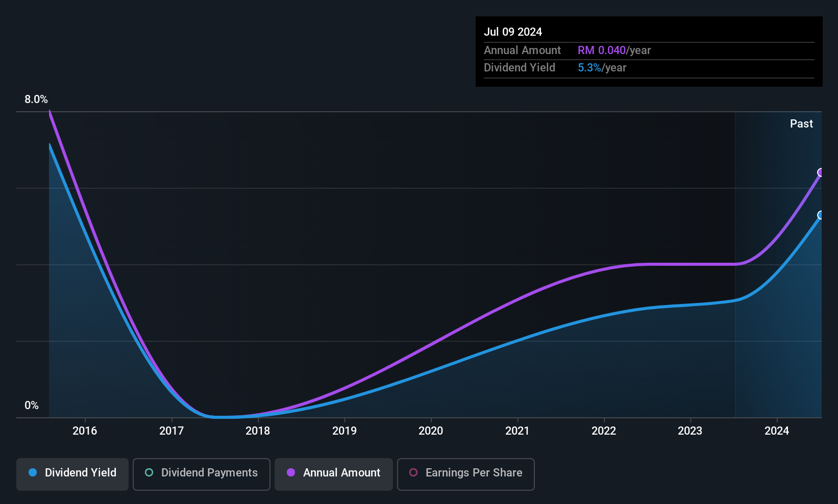Click the blue Dividend Yield legend dot
This screenshot has height=504, width=838.
[x=33, y=472]
